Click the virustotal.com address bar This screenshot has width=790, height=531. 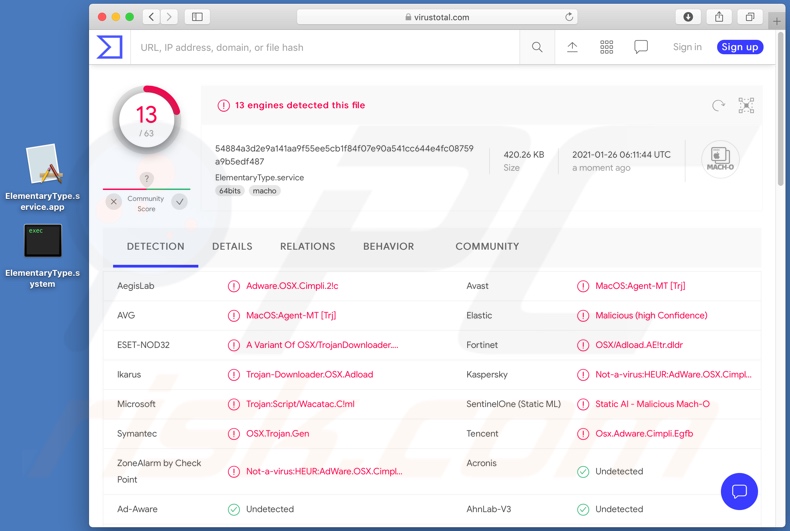437,17
